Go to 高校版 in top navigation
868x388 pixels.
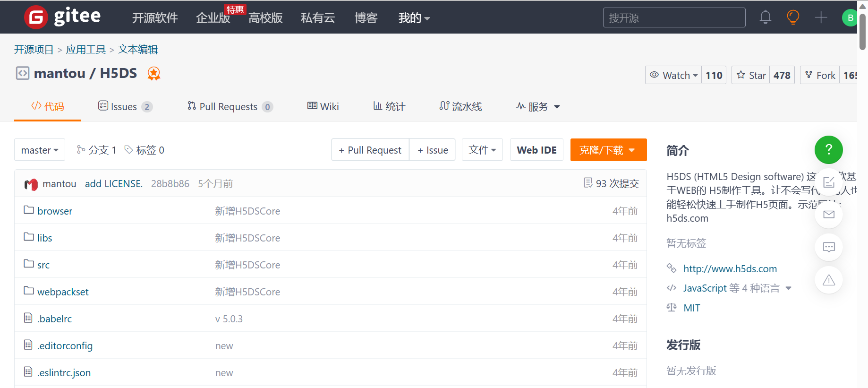pos(265,18)
